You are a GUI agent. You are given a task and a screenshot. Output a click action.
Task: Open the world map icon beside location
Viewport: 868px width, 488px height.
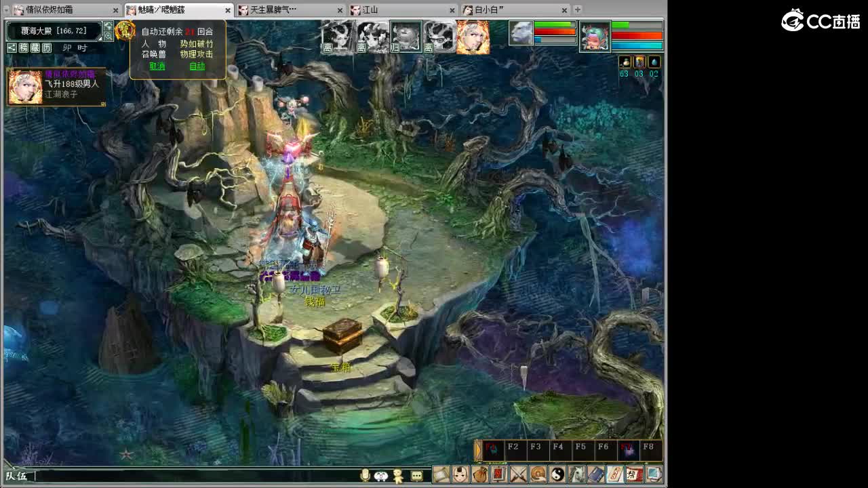point(108,26)
